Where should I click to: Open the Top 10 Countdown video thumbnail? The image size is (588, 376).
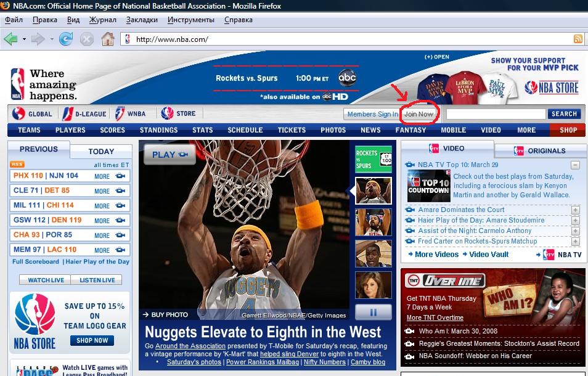[x=428, y=186]
